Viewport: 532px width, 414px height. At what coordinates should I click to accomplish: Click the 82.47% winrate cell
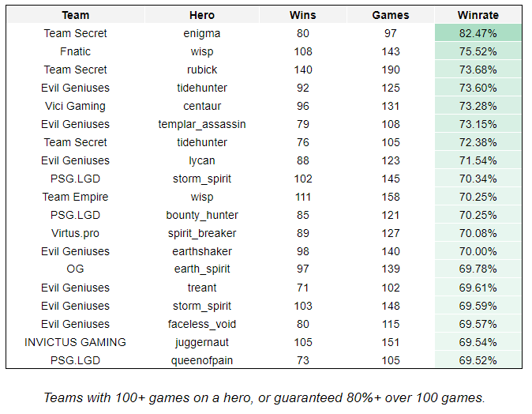point(478,33)
